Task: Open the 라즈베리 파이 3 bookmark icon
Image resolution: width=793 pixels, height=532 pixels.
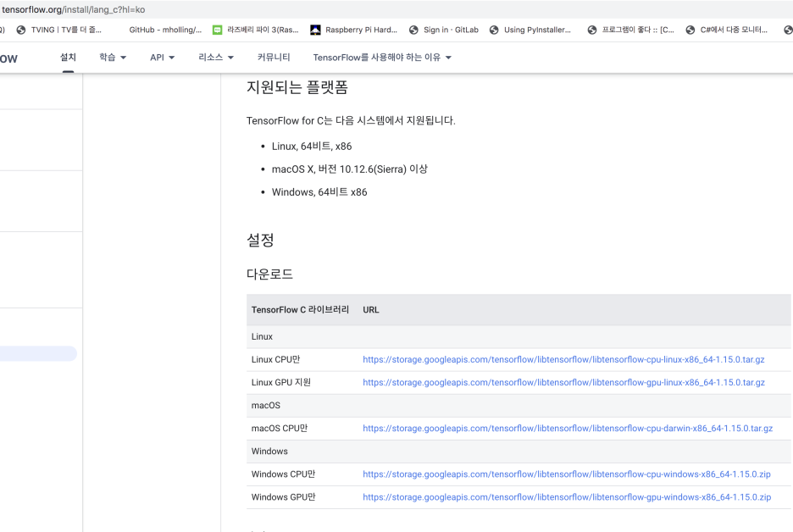Action: (217, 30)
